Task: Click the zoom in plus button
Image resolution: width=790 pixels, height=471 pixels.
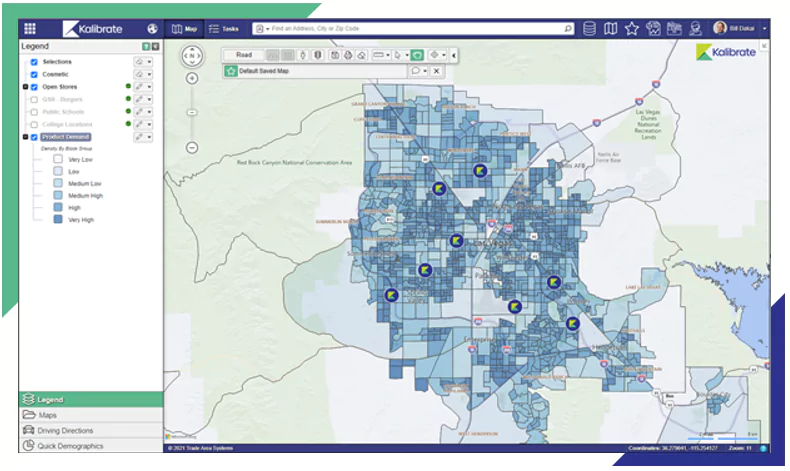Action: pos(192,78)
